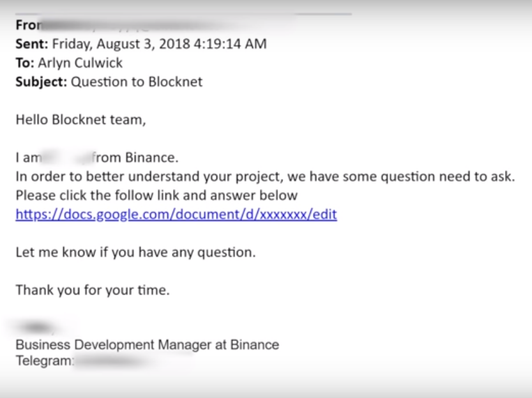The image size is (532, 398).
Task: Click the Sent date Friday, August 3, 2018
Action: tap(121, 44)
